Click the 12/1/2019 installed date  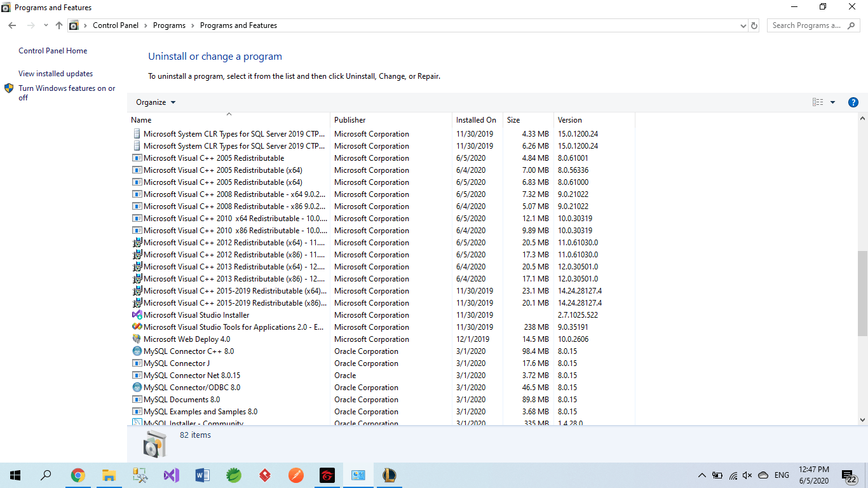(473, 339)
